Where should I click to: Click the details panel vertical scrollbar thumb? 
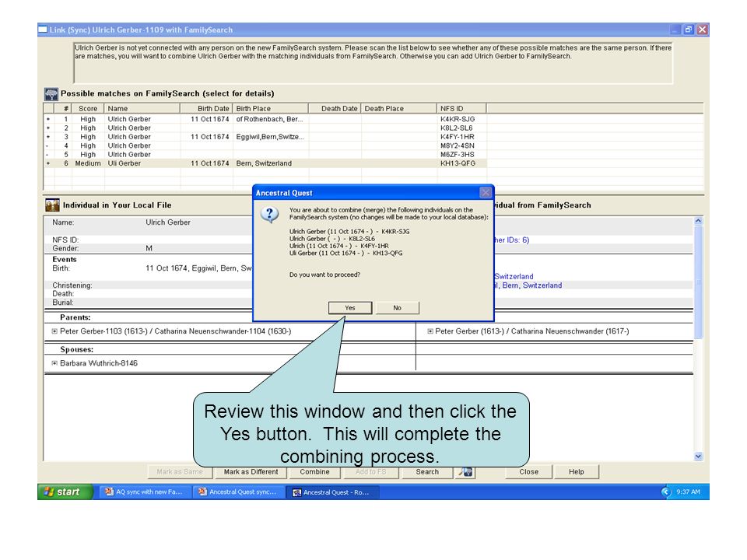(x=698, y=282)
